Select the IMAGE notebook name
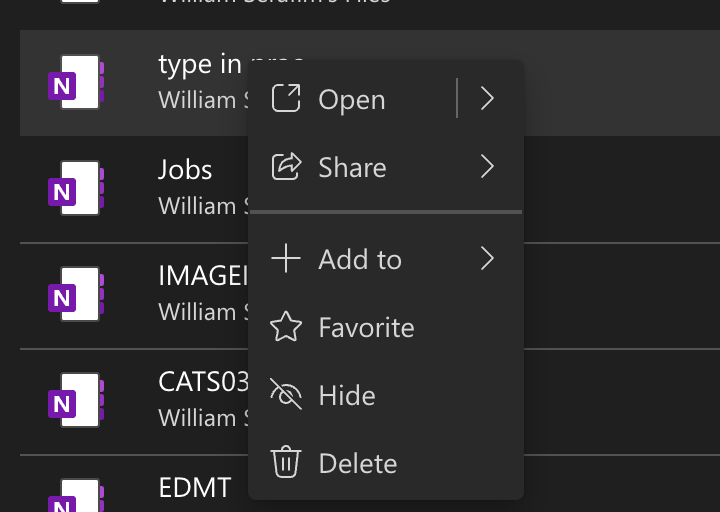This screenshot has width=720, height=512. click(x=203, y=276)
